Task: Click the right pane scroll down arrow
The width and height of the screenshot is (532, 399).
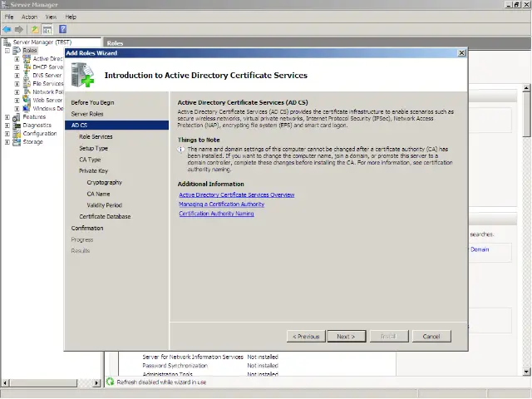Action: tap(526, 372)
